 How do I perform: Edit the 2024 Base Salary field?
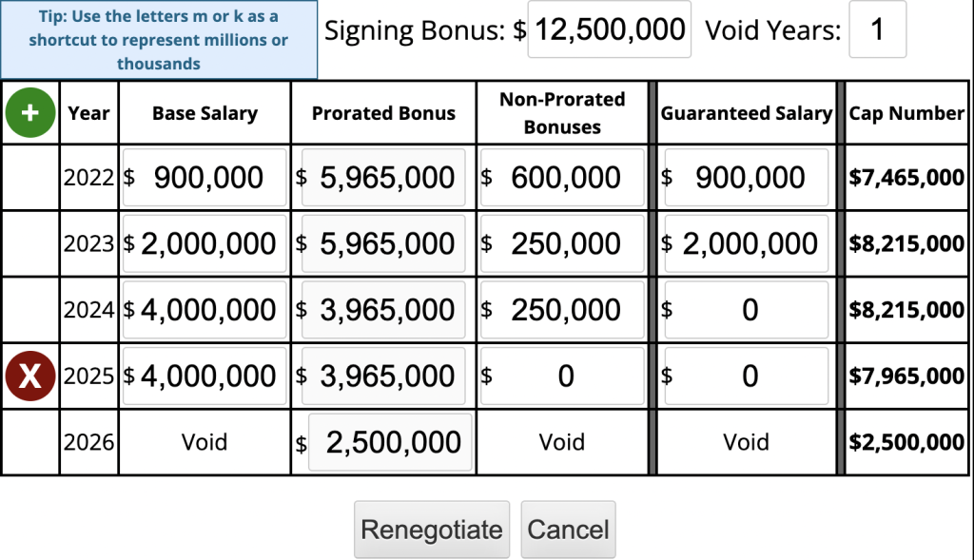tap(205, 310)
